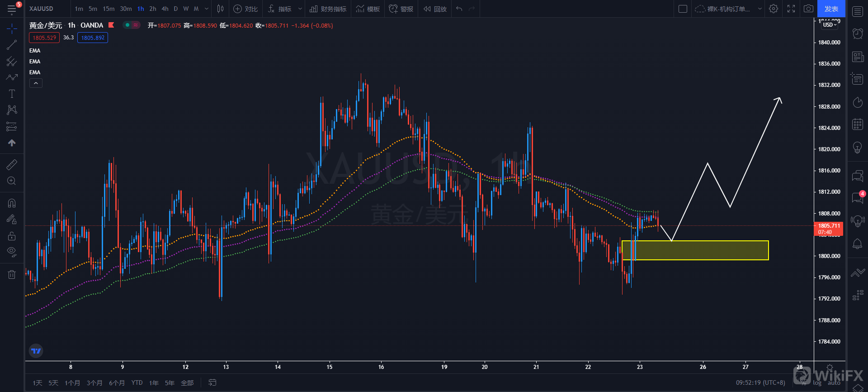Click the blue 发表 publish button

pyautogui.click(x=831, y=9)
